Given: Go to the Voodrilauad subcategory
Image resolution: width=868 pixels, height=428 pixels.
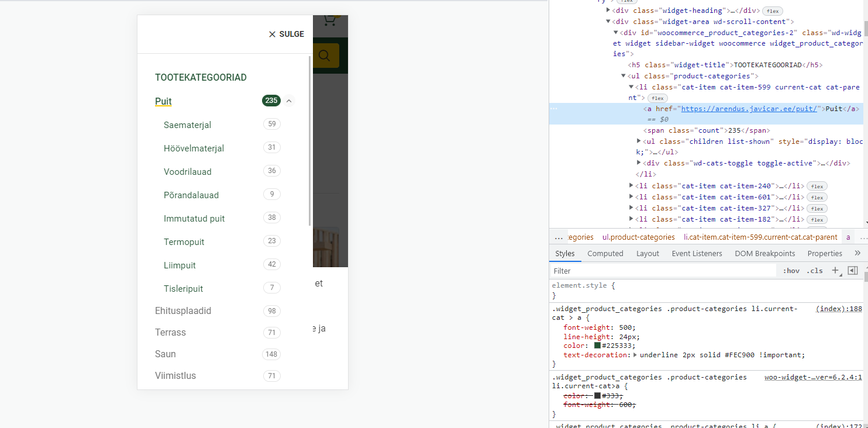Looking at the screenshot, I should (x=188, y=171).
